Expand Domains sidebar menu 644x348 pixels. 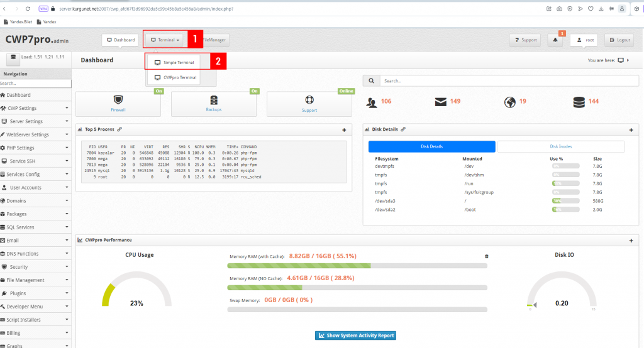point(35,200)
